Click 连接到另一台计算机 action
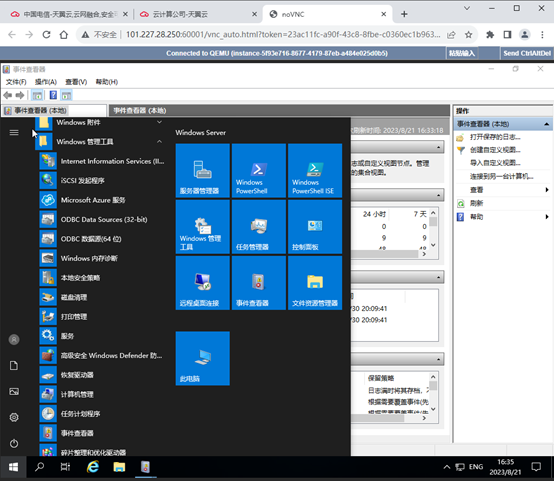The width and height of the screenshot is (554, 481). (501, 176)
